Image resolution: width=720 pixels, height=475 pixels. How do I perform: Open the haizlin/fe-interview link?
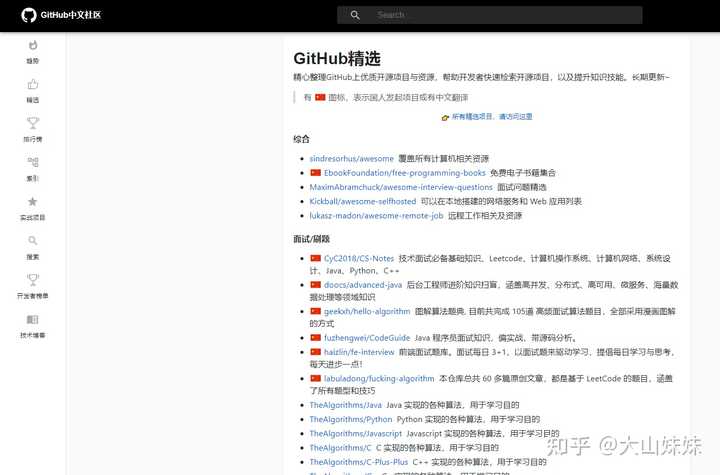(359, 352)
